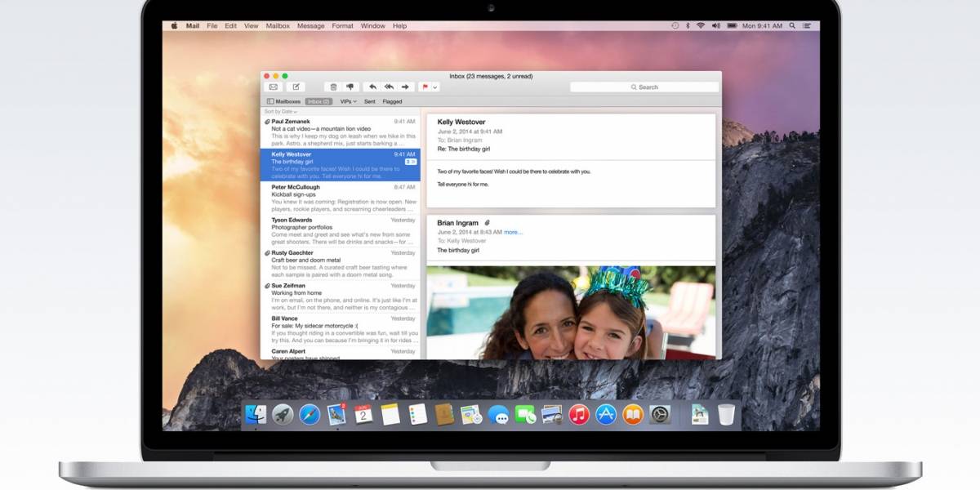Viewport: 980px width, 490px height.
Task: Open System Preferences in the Dock
Action: pyautogui.click(x=660, y=414)
